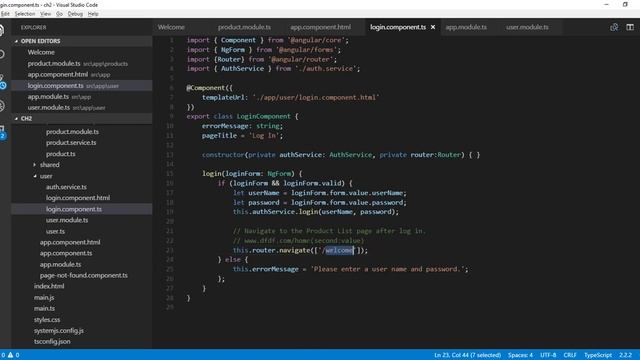Open the Search view in activity bar
Image resolution: width=640 pixels, height=360 pixels.
[2, 54]
